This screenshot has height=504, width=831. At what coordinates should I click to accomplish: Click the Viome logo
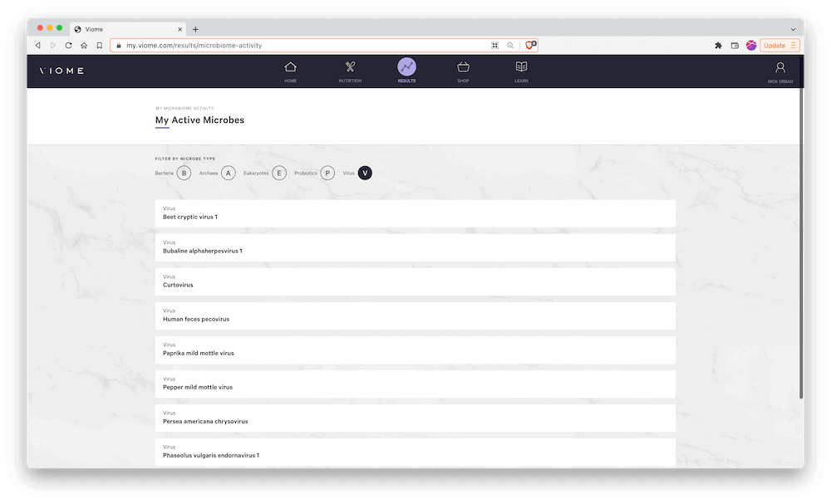[x=61, y=71]
